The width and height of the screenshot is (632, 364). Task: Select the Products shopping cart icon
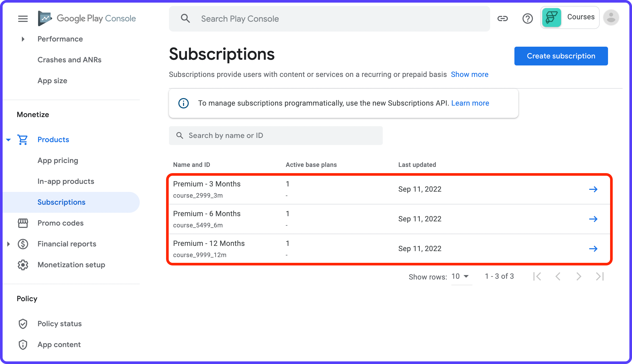23,140
